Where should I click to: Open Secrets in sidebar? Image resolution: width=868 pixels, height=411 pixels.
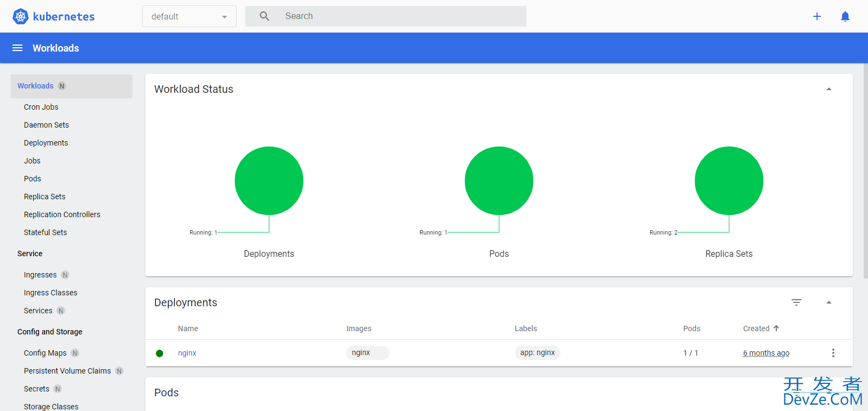[36, 389]
